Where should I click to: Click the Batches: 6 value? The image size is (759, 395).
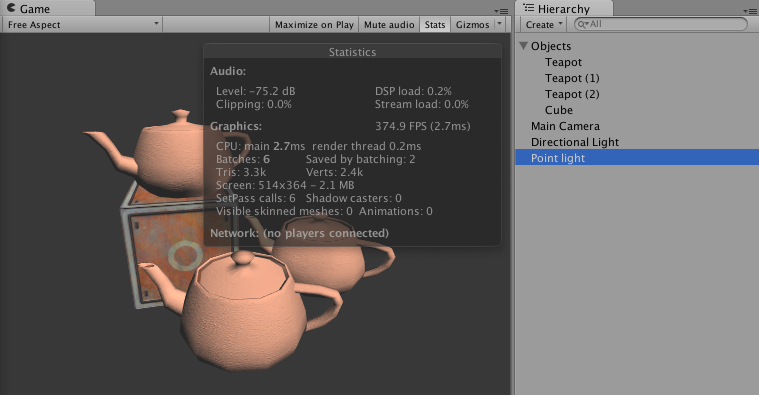pyautogui.click(x=243, y=159)
